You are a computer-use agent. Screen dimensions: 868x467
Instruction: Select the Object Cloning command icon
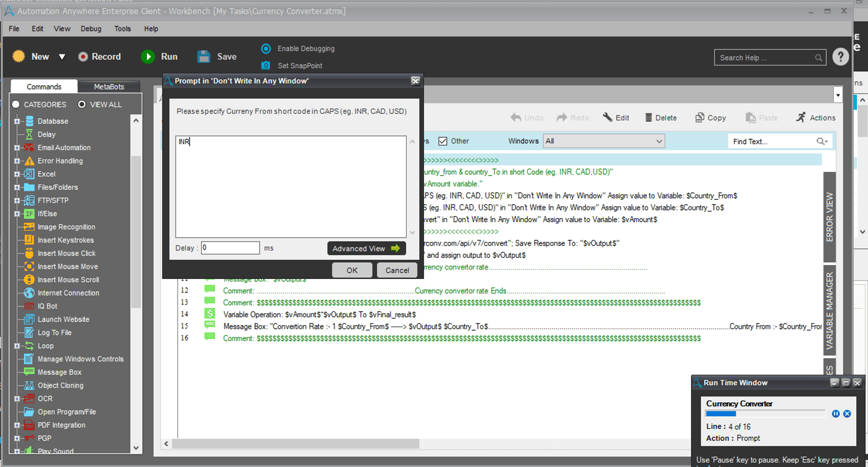29,385
